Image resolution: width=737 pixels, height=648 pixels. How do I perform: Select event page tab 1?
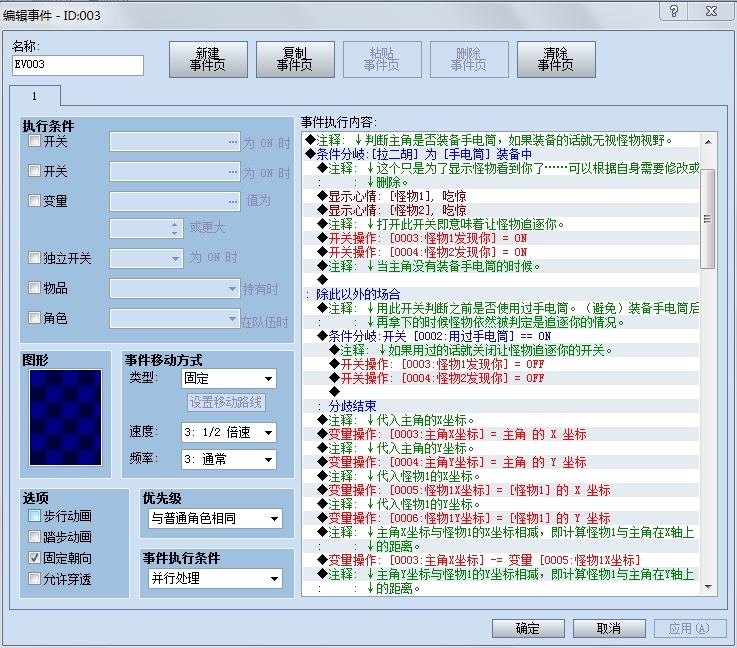tap(34, 96)
